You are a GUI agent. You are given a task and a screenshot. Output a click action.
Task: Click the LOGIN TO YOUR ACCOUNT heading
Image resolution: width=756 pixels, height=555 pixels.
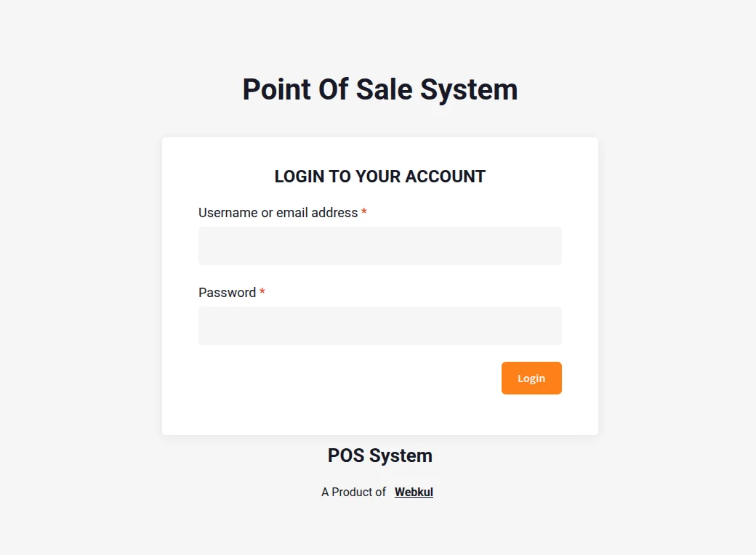pyautogui.click(x=379, y=176)
